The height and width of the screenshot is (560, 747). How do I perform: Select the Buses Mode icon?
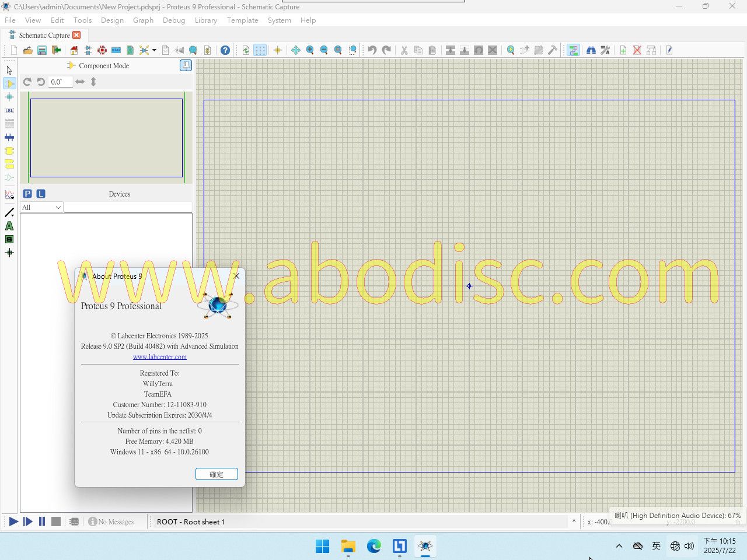[x=9, y=137]
